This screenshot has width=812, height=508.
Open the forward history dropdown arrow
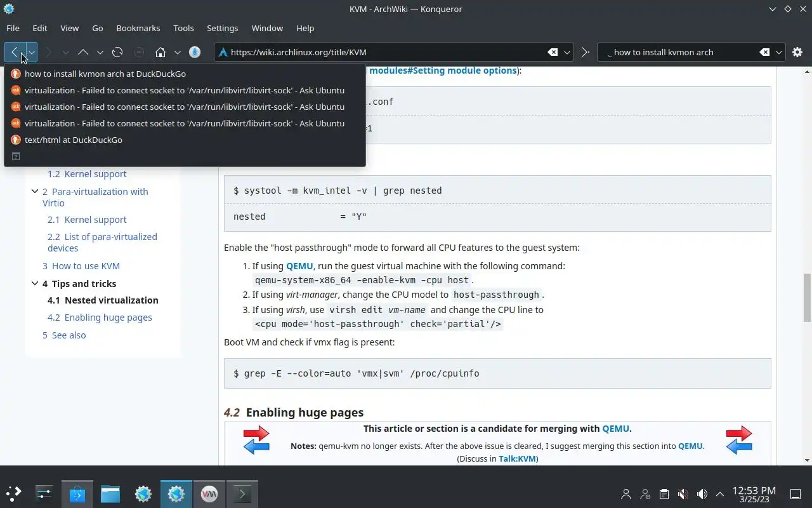point(65,52)
